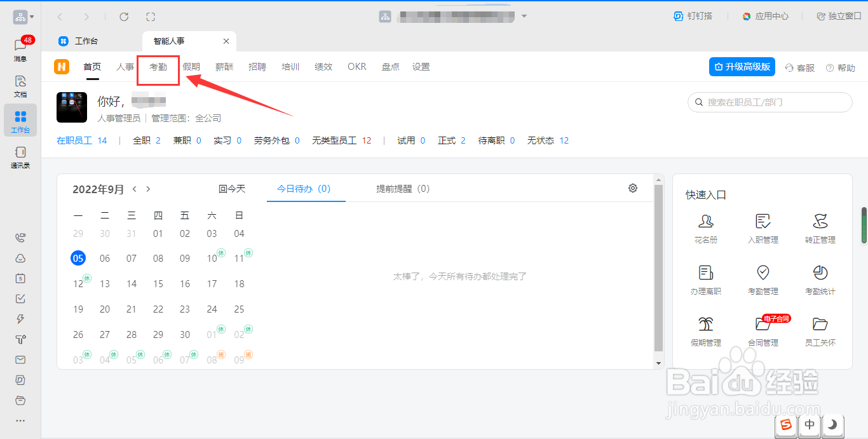Go to next month with right chevron

pyautogui.click(x=148, y=189)
